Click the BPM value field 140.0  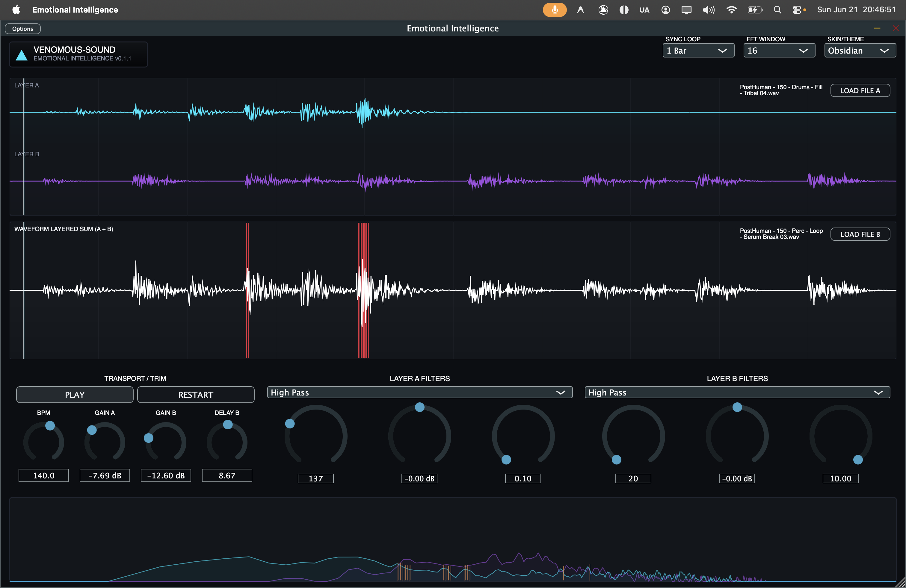coord(44,475)
